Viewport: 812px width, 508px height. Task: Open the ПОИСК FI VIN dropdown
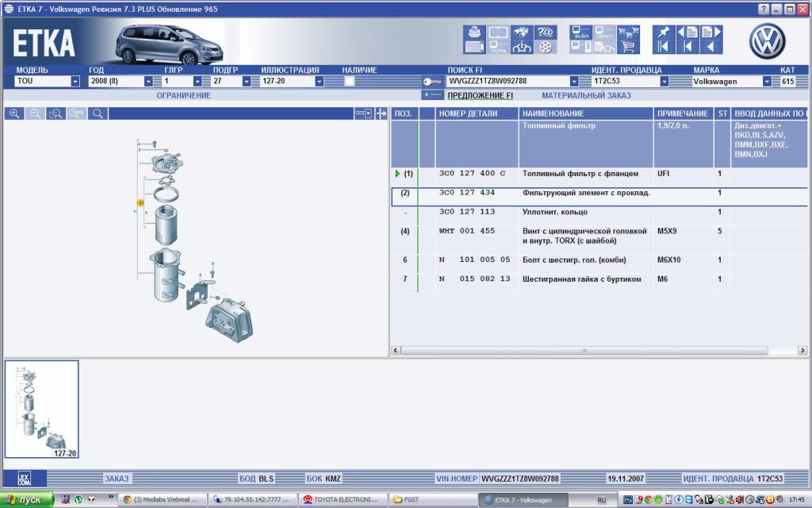(x=574, y=82)
